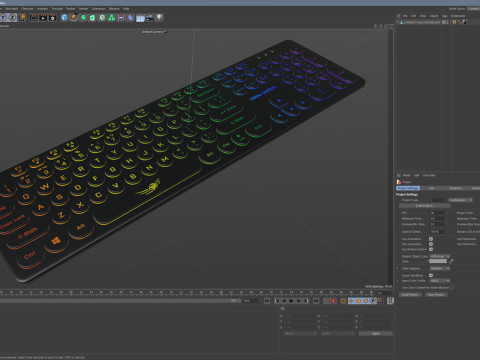Open the Input Color Profile dropdown
This screenshot has width=480, height=360.
pyautogui.click(x=440, y=281)
